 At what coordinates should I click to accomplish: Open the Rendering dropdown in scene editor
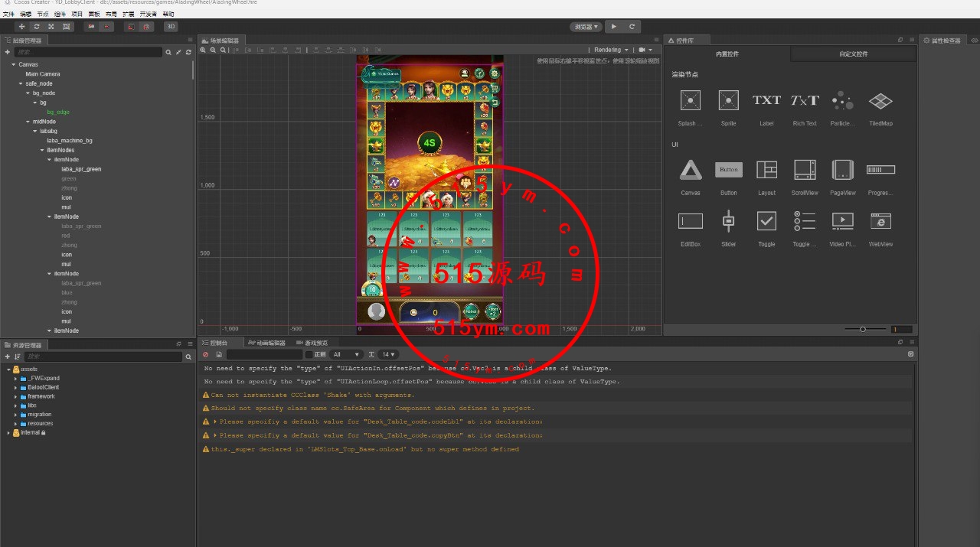click(611, 50)
